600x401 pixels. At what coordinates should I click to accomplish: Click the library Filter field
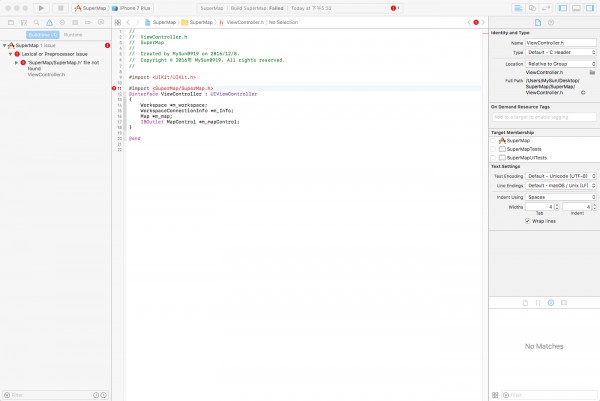549,395
